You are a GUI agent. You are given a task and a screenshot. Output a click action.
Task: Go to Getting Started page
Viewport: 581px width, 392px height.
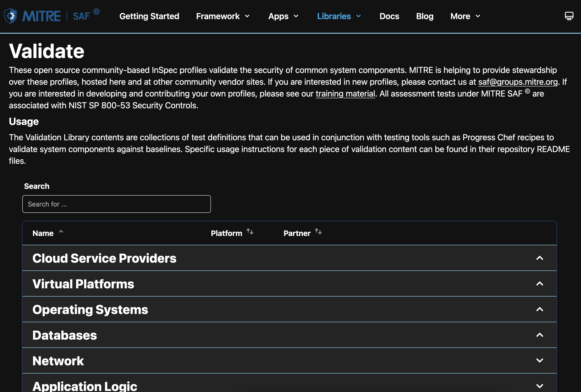click(x=149, y=16)
